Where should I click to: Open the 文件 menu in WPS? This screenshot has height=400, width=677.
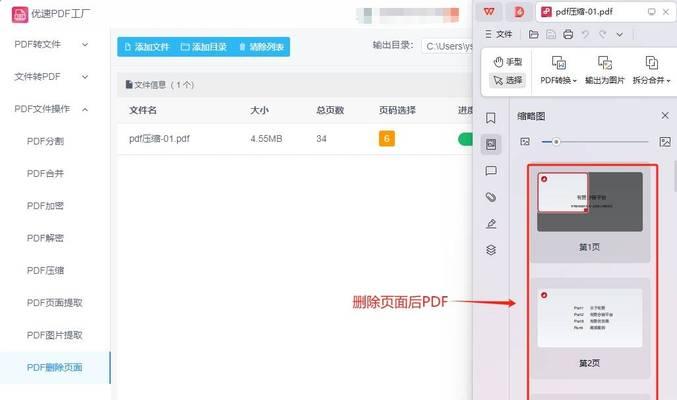(x=499, y=34)
